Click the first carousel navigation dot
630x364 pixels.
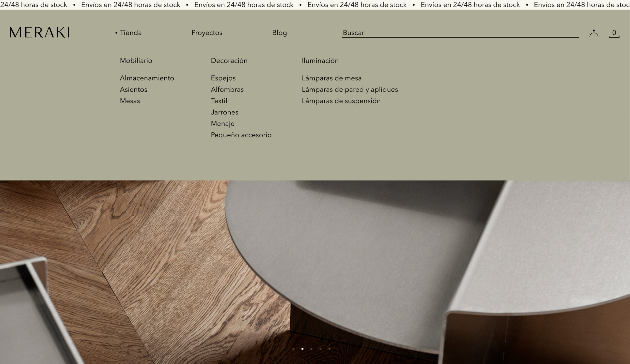click(x=294, y=349)
